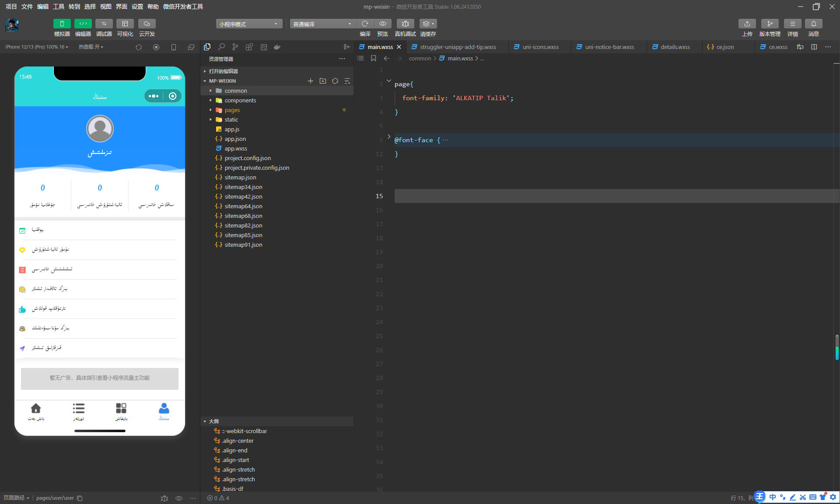This screenshot has width=840, height=504.
Task: Open the details (详情) panel
Action: point(792,24)
